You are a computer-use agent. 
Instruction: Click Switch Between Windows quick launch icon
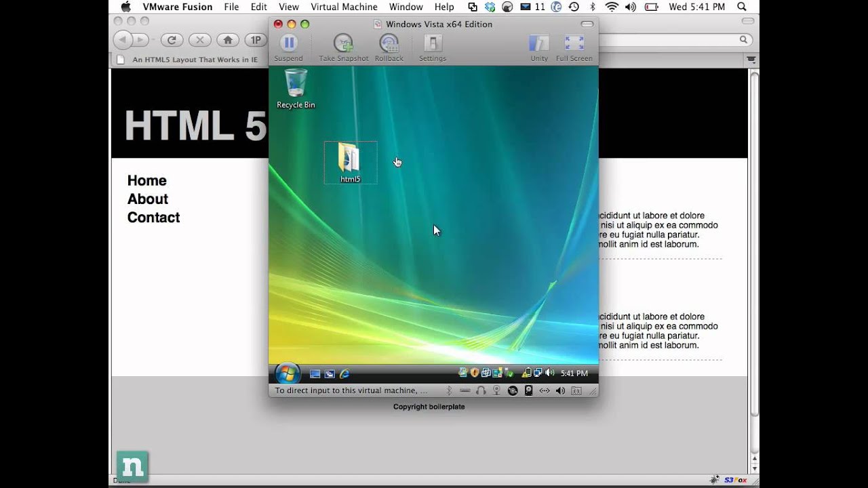pyautogui.click(x=330, y=373)
